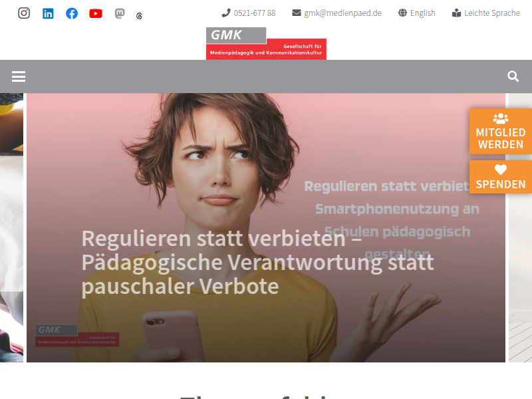This screenshot has width=532, height=399.
Task: Open the search magnifier icon
Action: click(513, 76)
